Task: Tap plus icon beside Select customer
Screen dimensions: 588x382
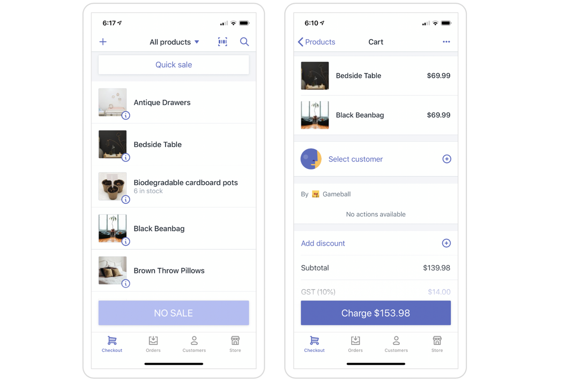Action: click(x=446, y=159)
